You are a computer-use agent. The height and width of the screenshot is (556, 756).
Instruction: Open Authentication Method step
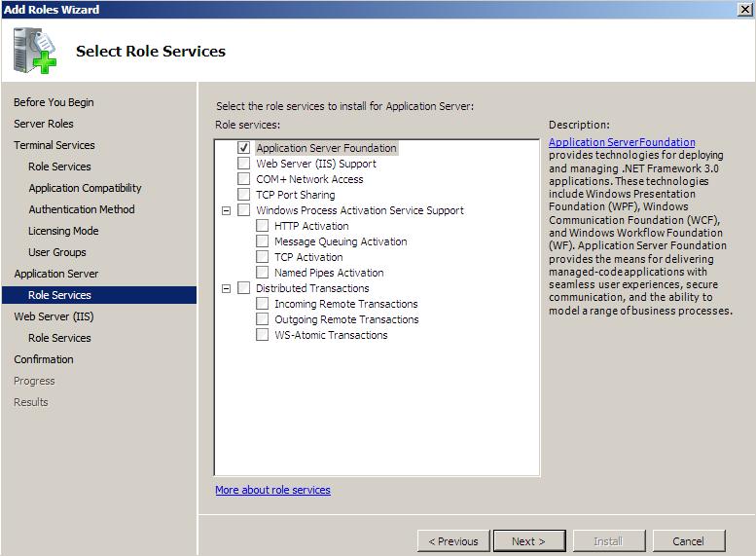[x=82, y=209]
